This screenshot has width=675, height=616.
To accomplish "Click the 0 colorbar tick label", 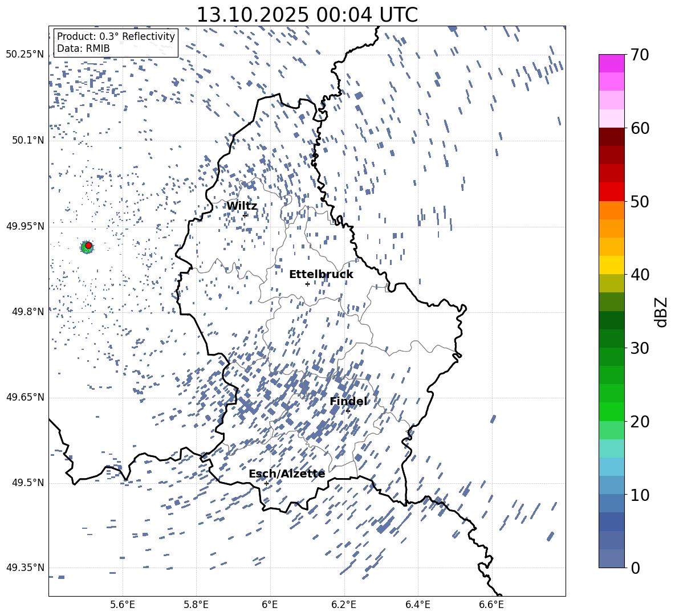I will coord(635,568).
